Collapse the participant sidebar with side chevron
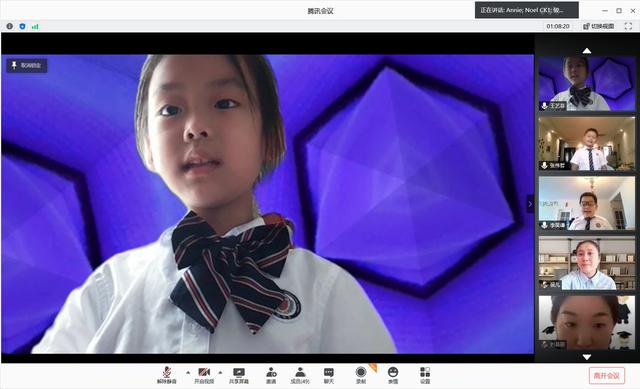 point(530,204)
